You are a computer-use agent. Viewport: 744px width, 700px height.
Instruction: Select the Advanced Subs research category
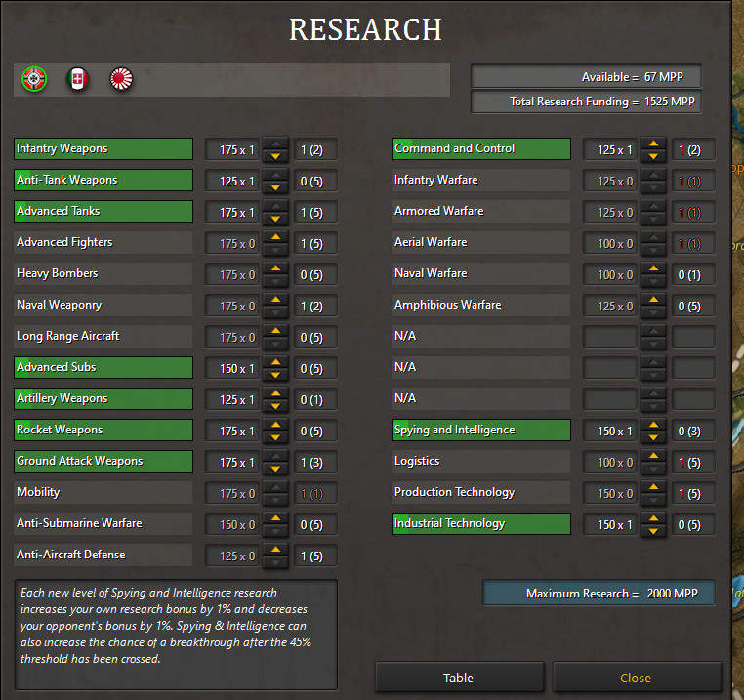[103, 368]
